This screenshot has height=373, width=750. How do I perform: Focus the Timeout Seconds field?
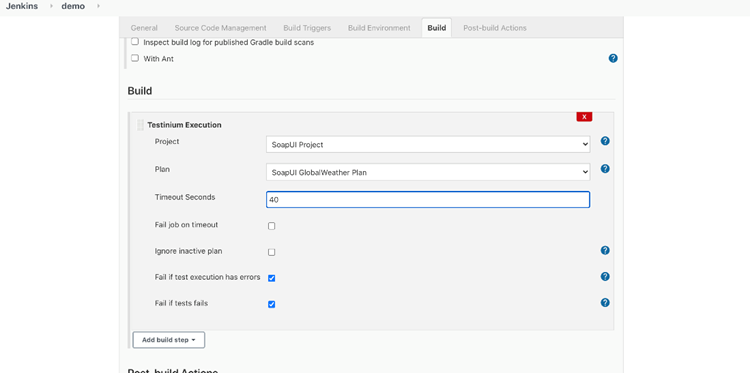click(x=428, y=200)
